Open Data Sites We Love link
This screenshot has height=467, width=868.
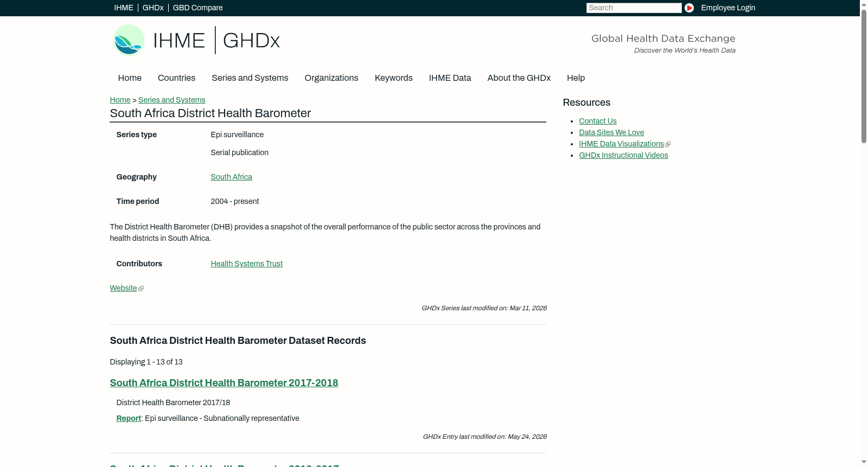[611, 132]
